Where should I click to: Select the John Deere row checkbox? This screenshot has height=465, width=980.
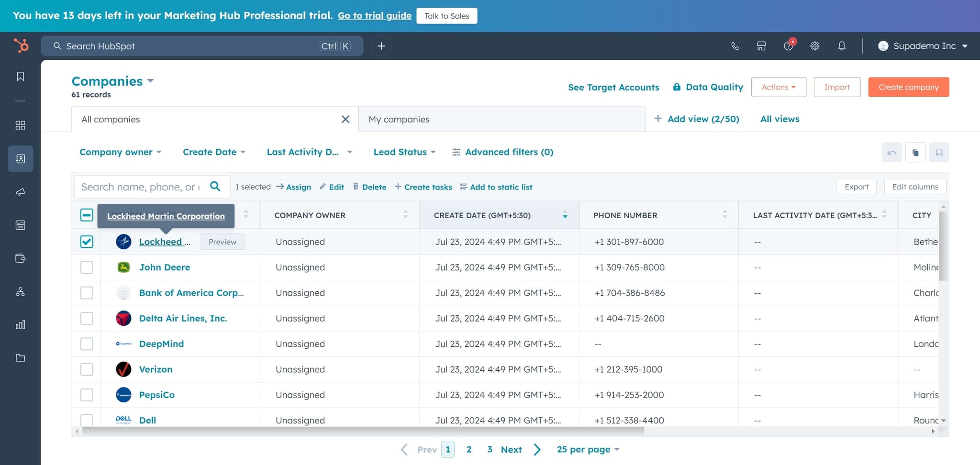point(87,267)
